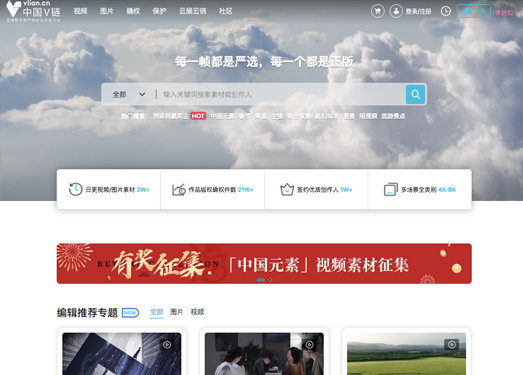Viewport: 523px width, 375px height.
Task: Click 签约优质创作人 1W+ text
Action: 324,190
